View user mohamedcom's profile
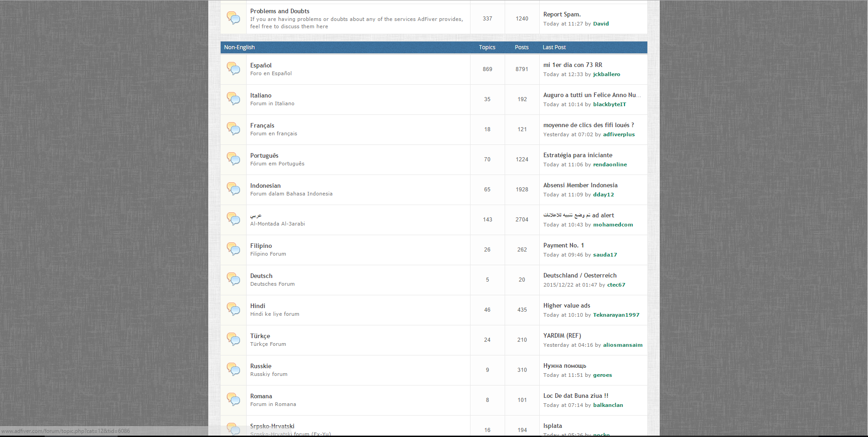 click(613, 225)
